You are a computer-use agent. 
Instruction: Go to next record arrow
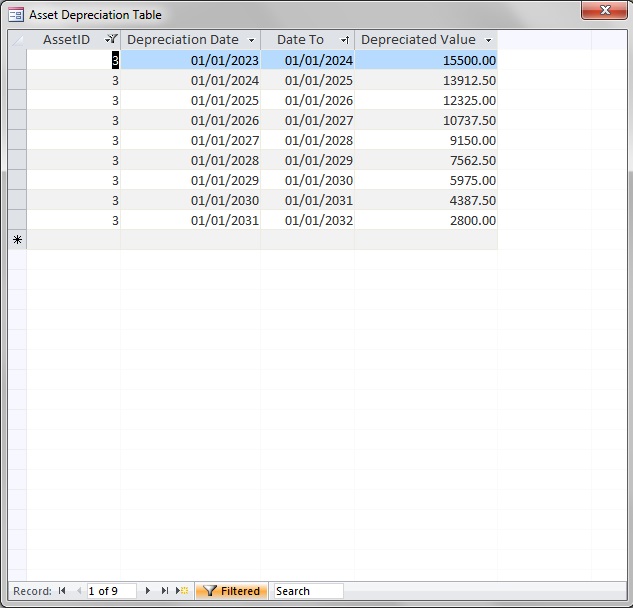(x=148, y=591)
